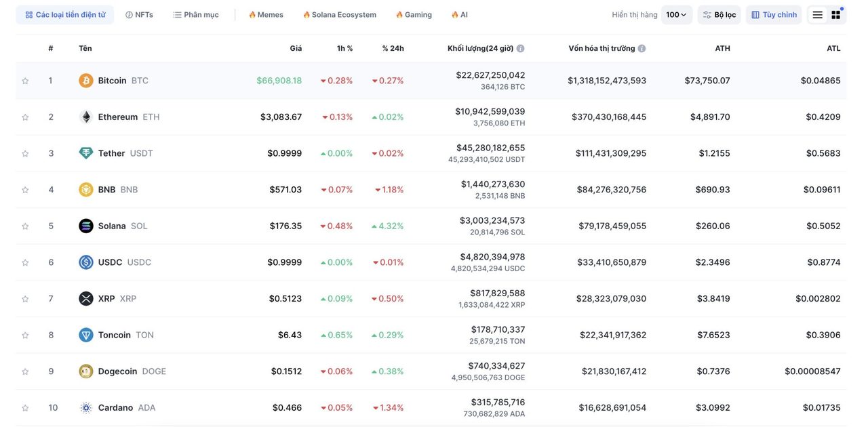The height and width of the screenshot is (427, 868).
Task: Sort by the Giá column header
Action: point(296,49)
